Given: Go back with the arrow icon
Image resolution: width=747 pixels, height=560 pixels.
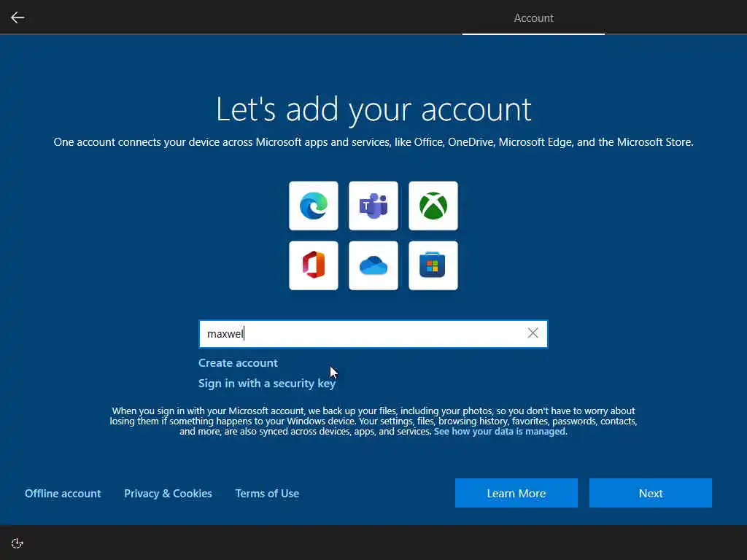Looking at the screenshot, I should pyautogui.click(x=18, y=17).
